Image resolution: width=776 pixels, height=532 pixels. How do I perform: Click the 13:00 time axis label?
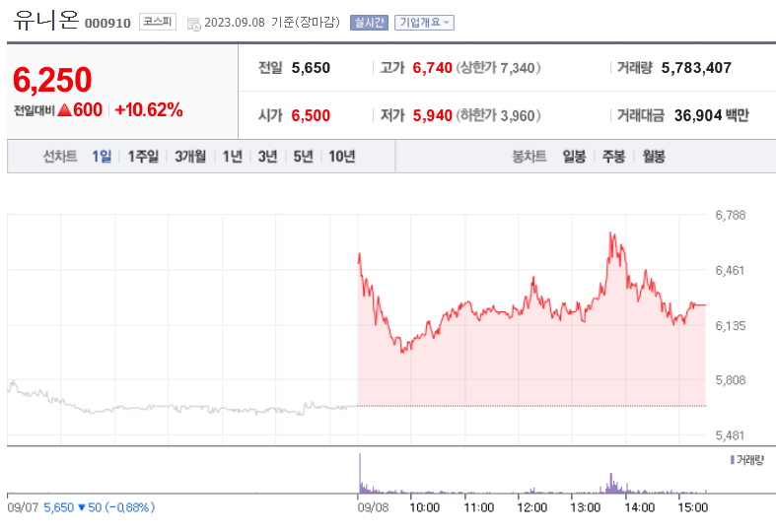pyautogui.click(x=586, y=507)
